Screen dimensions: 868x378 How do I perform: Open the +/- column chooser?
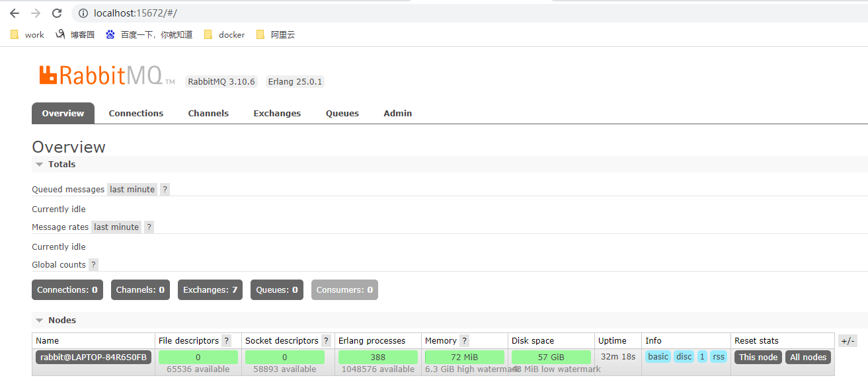coord(848,341)
